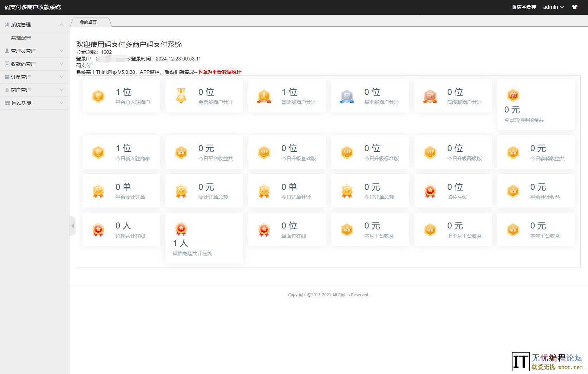This screenshot has height=374, width=588.
Task: Click the 微信免挂共计在线 star icon
Action: click(181, 229)
